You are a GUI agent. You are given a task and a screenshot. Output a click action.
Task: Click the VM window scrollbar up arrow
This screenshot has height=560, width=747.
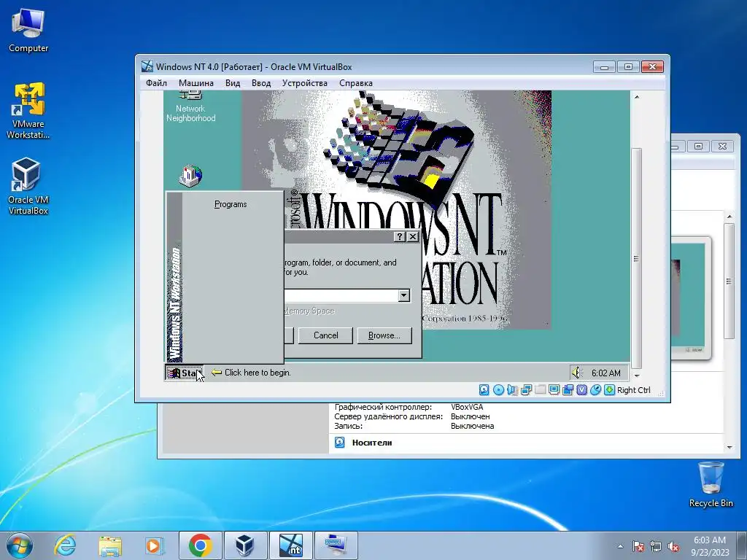(636, 97)
